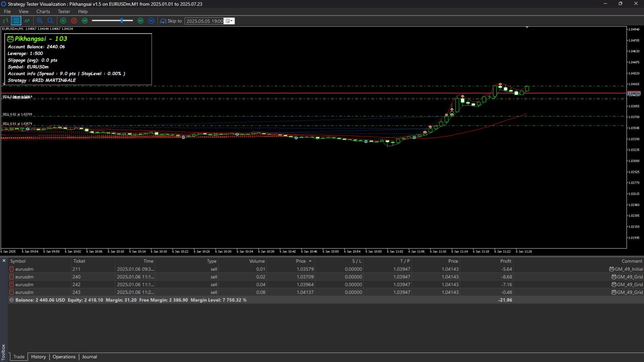Screen dimensions: 644x362
Task: Step forward one tick
Action: (151, 21)
